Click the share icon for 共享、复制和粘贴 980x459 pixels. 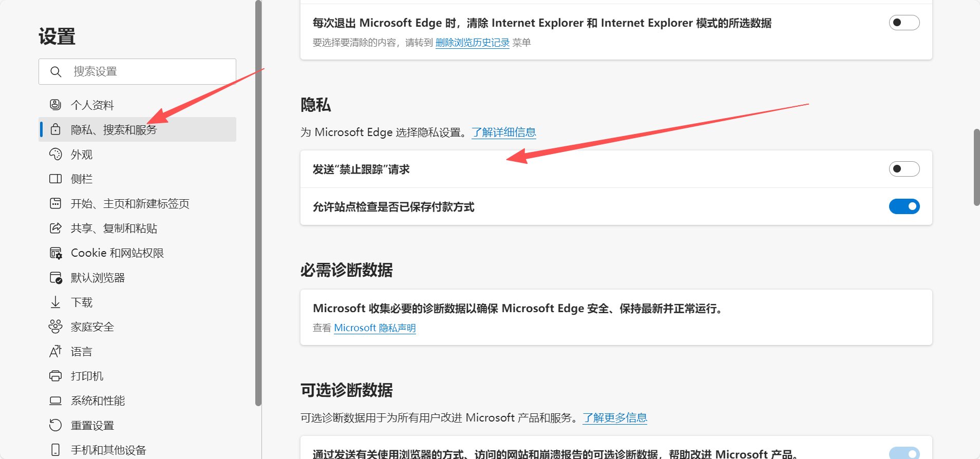(x=55, y=228)
